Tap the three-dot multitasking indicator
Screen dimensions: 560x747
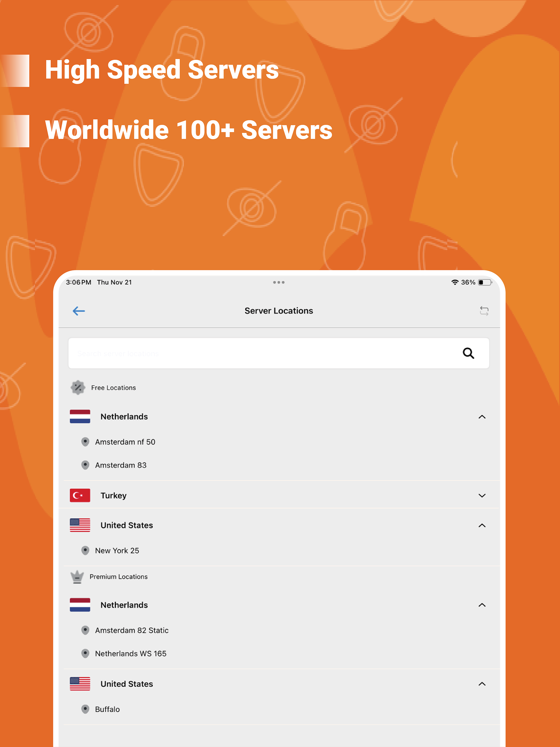(x=279, y=282)
